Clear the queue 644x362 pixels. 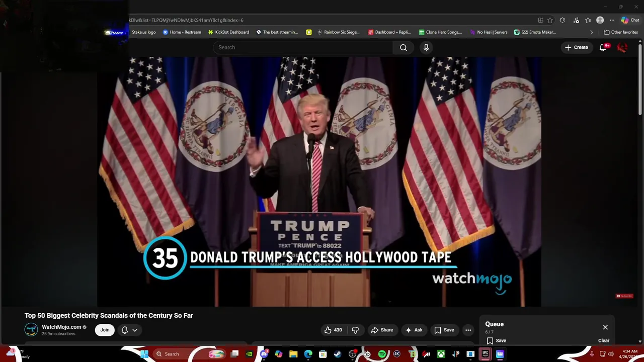pos(604,340)
